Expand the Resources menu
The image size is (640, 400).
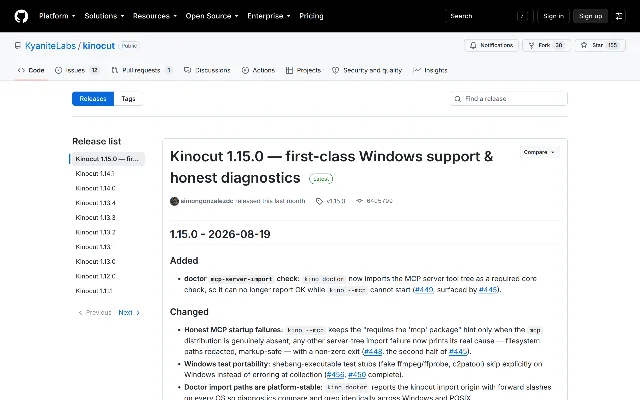[155, 16]
